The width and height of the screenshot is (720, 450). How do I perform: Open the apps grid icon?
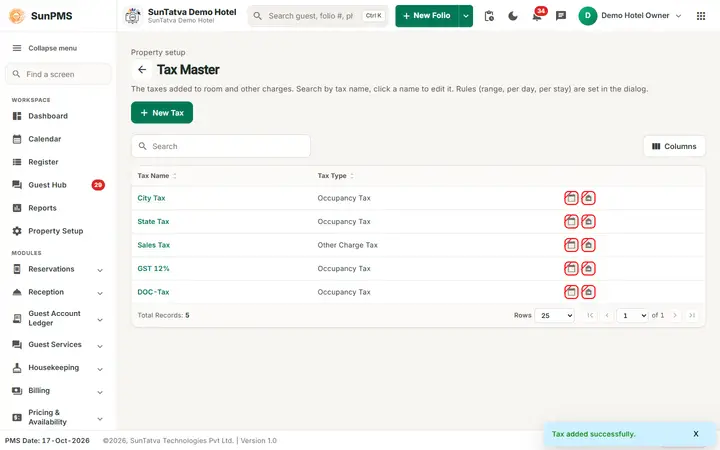(701, 16)
